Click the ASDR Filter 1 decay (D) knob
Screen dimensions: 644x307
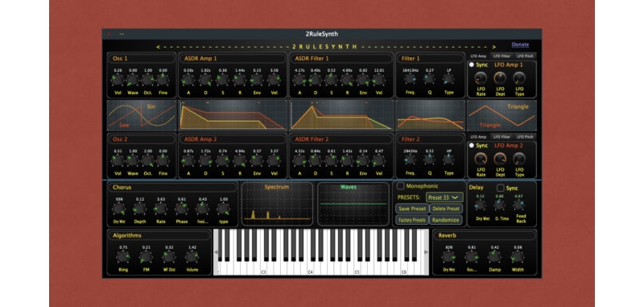click(x=316, y=80)
